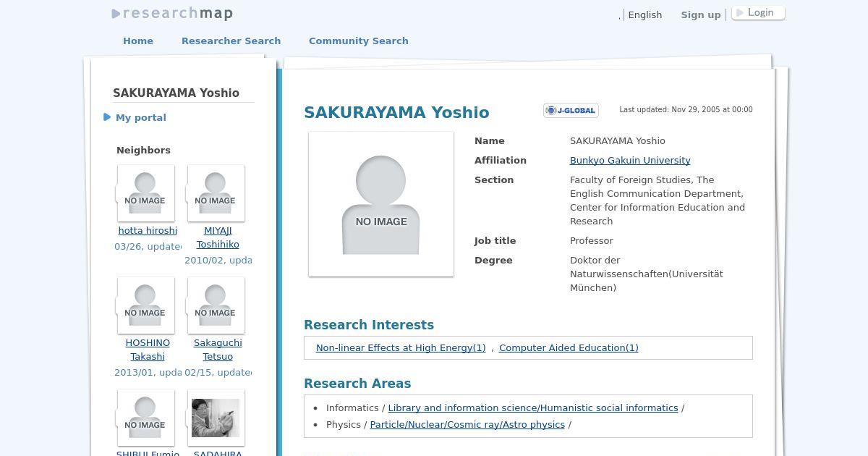Image resolution: width=868 pixels, height=456 pixels.
Task: Open the hotta hiroshi name link
Action: click(x=148, y=231)
